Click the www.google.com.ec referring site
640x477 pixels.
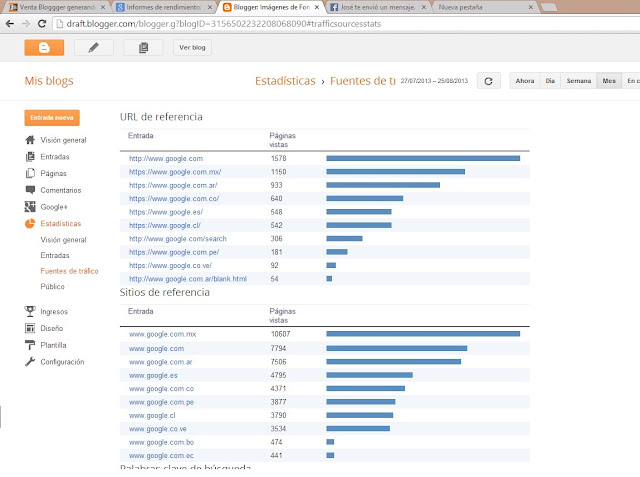161,455
